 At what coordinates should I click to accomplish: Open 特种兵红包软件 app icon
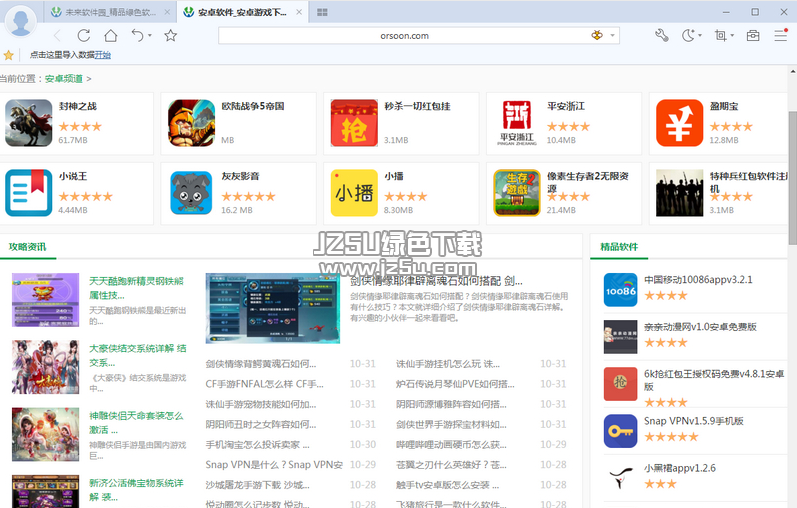click(x=680, y=193)
